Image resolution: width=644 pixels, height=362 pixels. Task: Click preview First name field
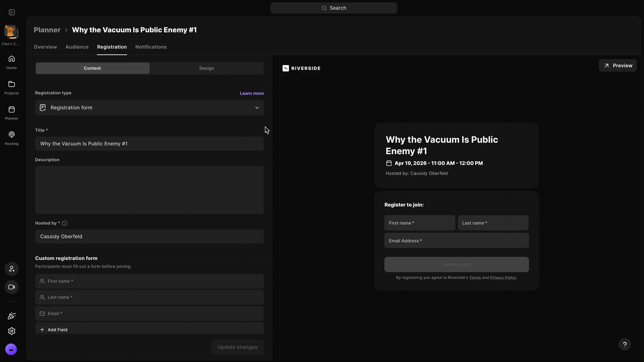pos(420,223)
